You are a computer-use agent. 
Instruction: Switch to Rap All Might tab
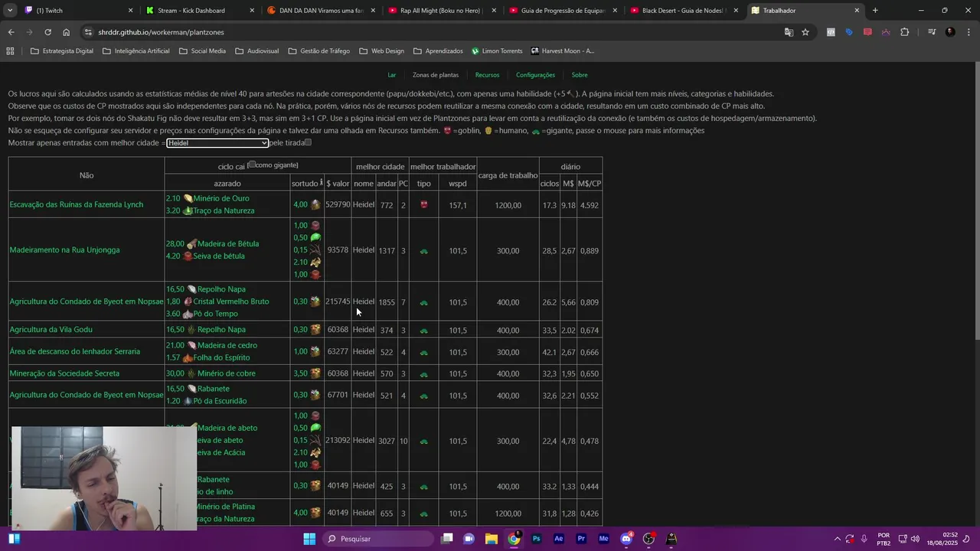click(442, 11)
